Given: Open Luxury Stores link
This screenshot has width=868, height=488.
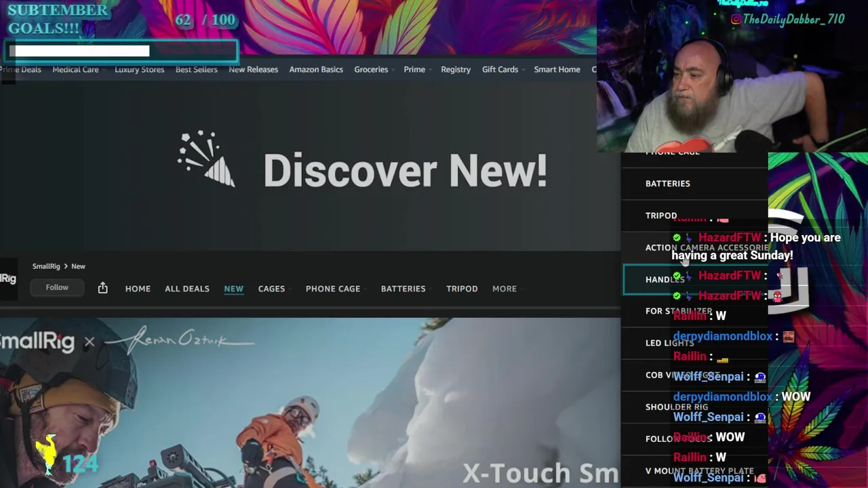Looking at the screenshot, I should click(x=139, y=69).
